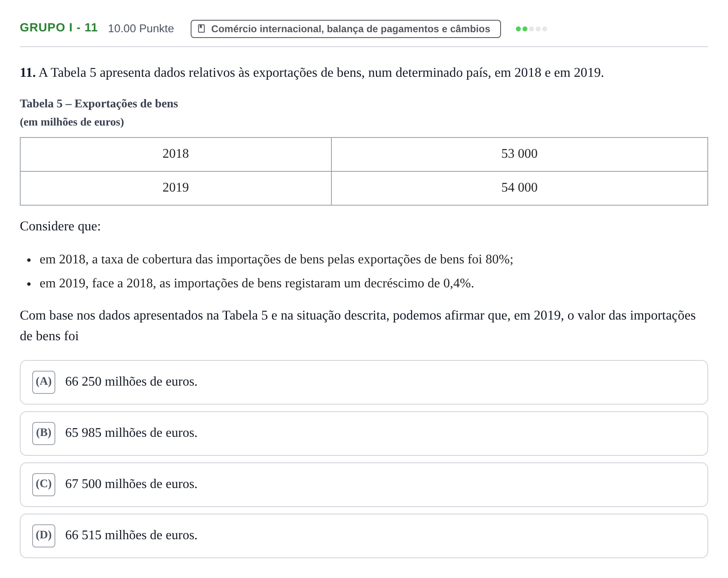Click the 10.00 Punkte label
This screenshot has height=578, width=728.
(x=141, y=28)
